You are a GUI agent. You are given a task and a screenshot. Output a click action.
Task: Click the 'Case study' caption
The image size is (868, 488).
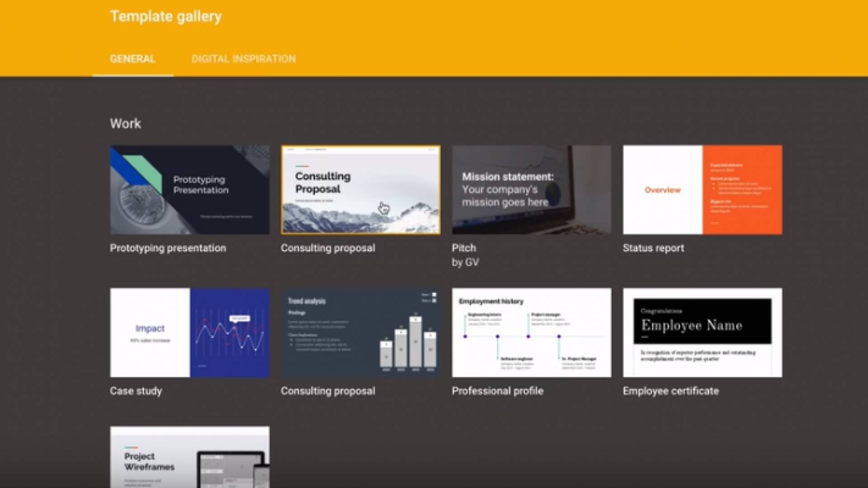(x=136, y=391)
